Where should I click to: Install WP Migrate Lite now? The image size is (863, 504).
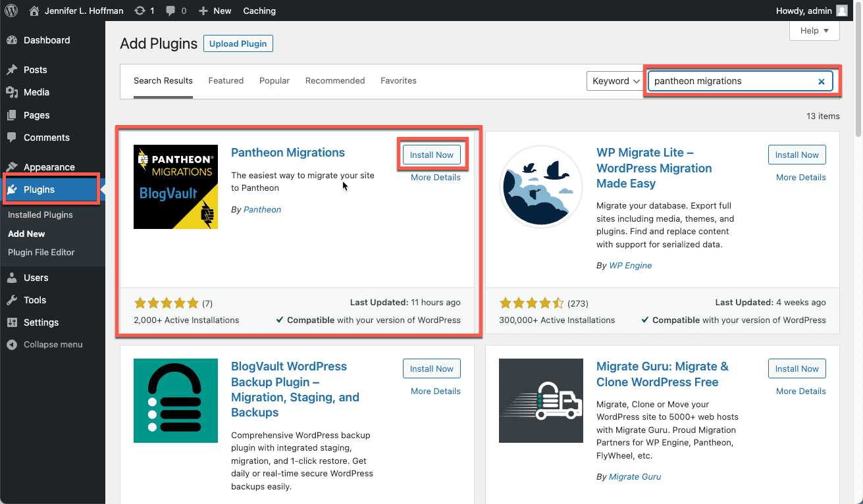pyautogui.click(x=797, y=155)
